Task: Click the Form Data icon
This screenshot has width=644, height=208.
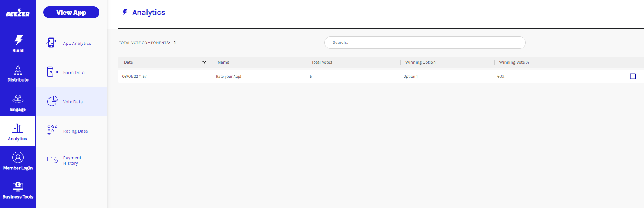Action: [52, 72]
